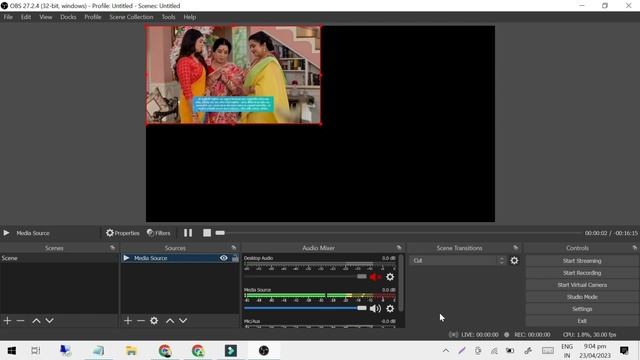Click Start Virtual Camera button

582,285
